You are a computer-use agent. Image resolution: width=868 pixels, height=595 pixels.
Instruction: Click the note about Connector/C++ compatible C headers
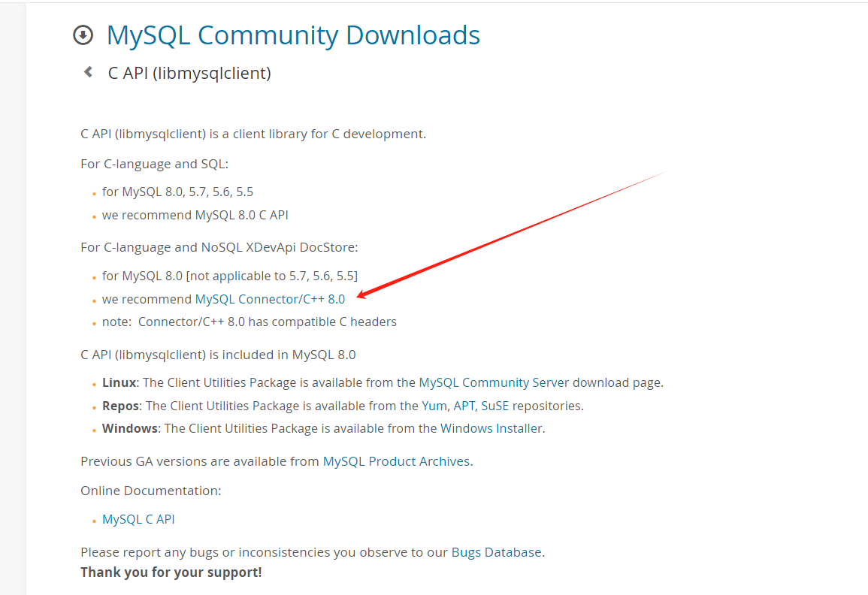(249, 322)
